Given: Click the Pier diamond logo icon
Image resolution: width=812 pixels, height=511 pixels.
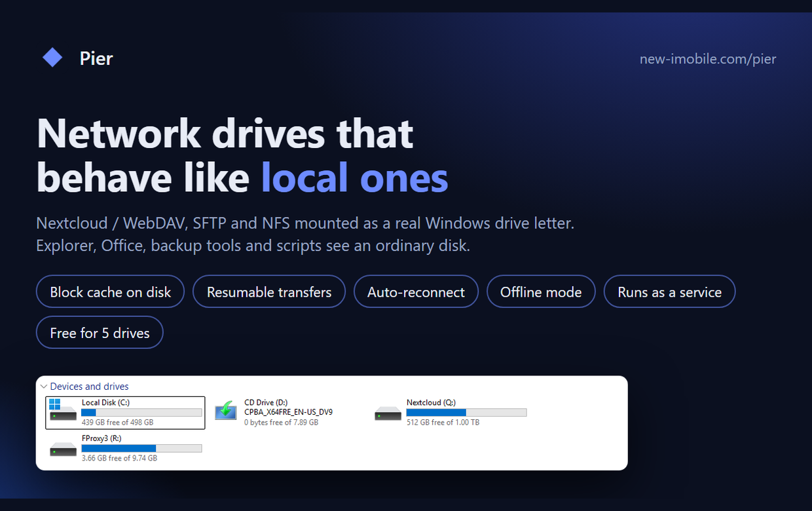Looking at the screenshot, I should click(52, 58).
